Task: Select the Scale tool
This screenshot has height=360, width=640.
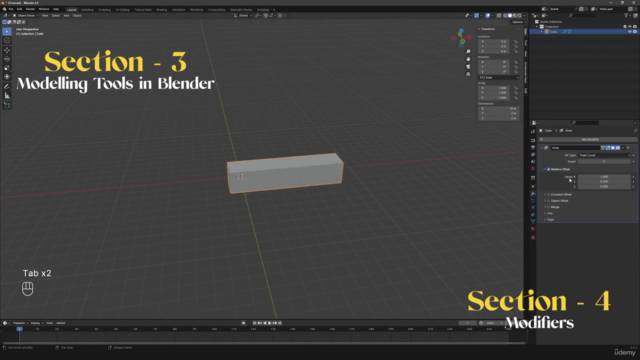Action: [x=7, y=68]
